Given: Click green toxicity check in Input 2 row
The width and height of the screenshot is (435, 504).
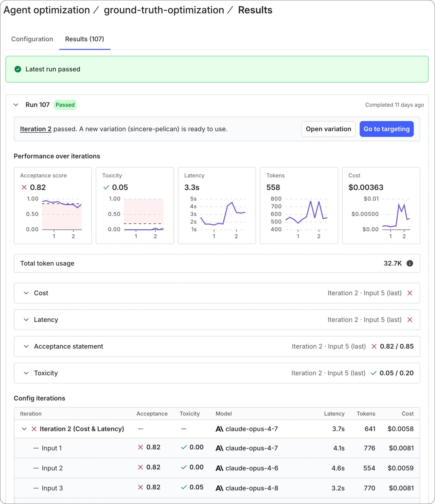Looking at the screenshot, I should tap(184, 467).
